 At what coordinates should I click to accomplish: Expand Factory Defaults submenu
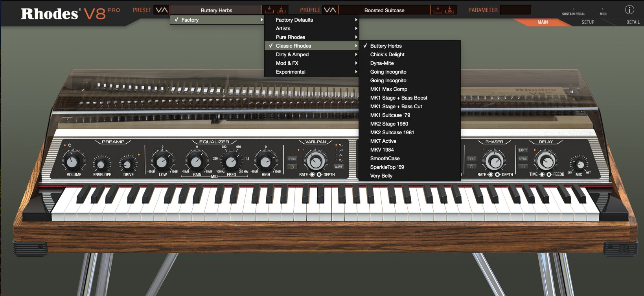click(312, 20)
